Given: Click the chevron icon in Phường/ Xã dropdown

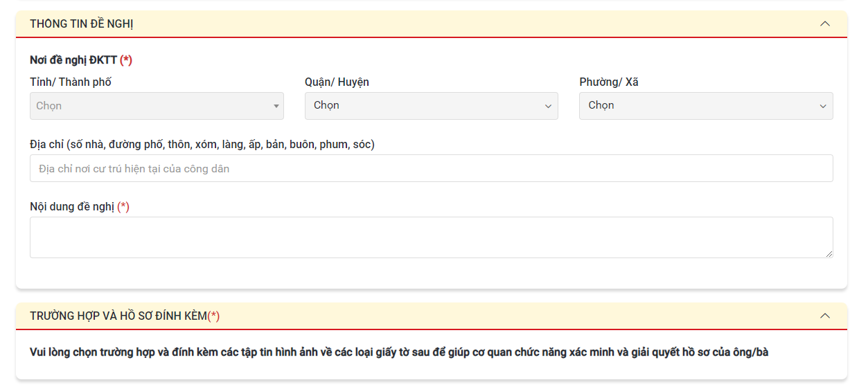Looking at the screenshot, I should pos(823,107).
